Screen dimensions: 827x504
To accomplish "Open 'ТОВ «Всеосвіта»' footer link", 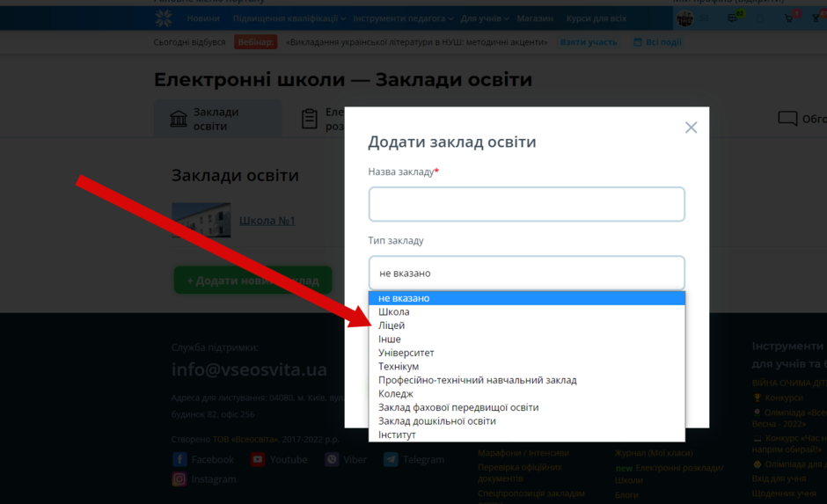I will click(x=245, y=439).
